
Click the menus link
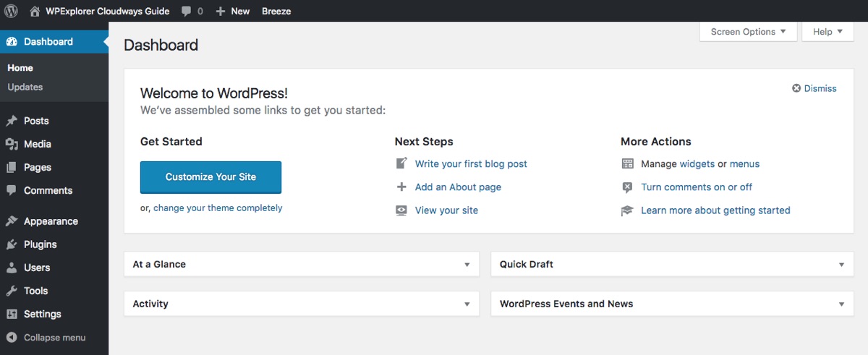(x=745, y=164)
